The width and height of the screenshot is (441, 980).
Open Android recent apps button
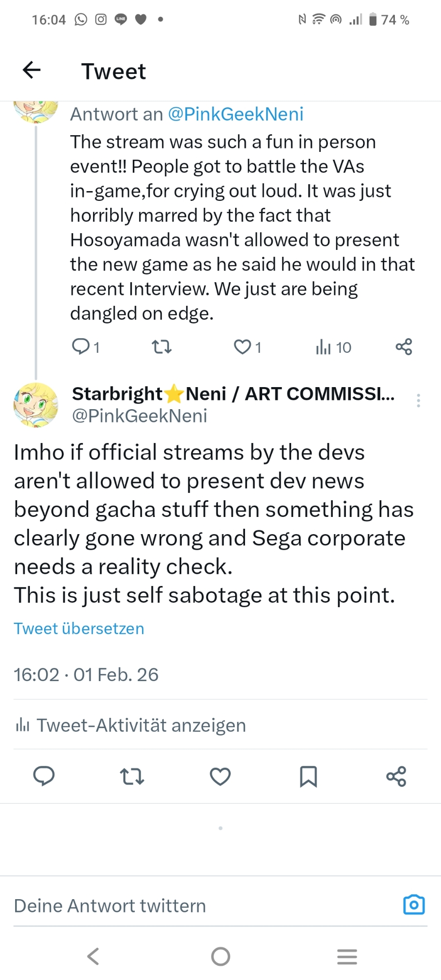click(x=347, y=956)
